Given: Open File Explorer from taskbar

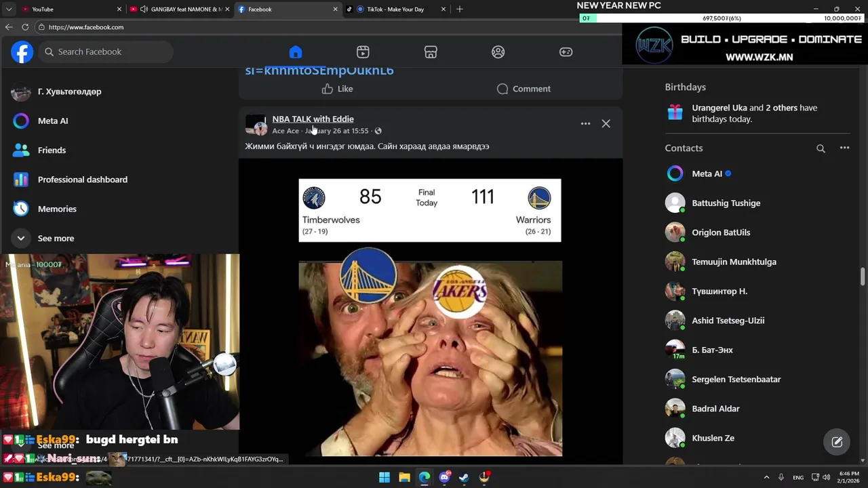Looking at the screenshot, I should 404,477.
